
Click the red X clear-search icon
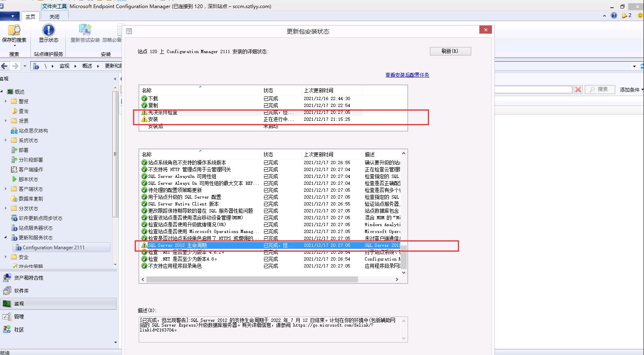578,90
